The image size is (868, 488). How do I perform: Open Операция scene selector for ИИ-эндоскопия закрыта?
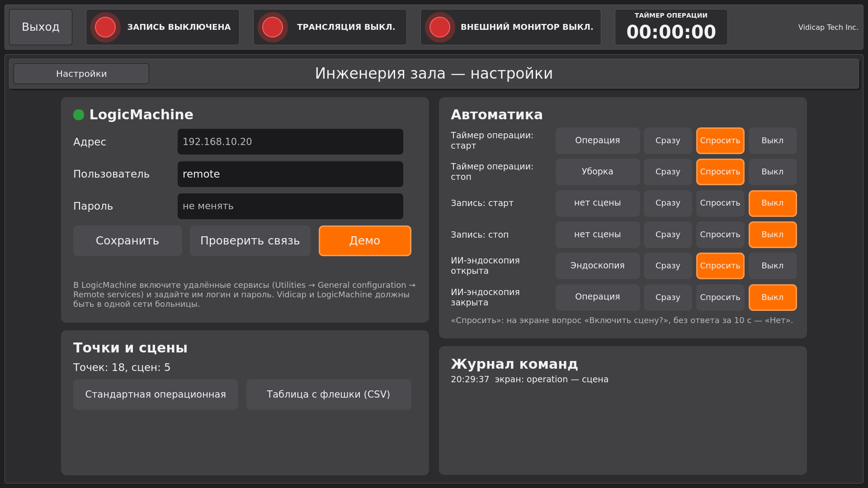(x=598, y=297)
